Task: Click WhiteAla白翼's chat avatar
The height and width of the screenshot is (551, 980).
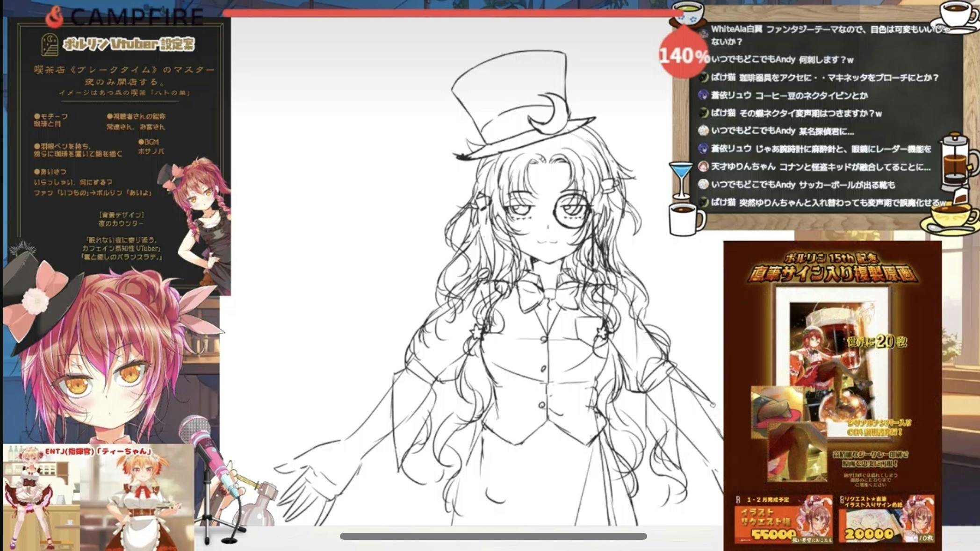Action: (704, 33)
